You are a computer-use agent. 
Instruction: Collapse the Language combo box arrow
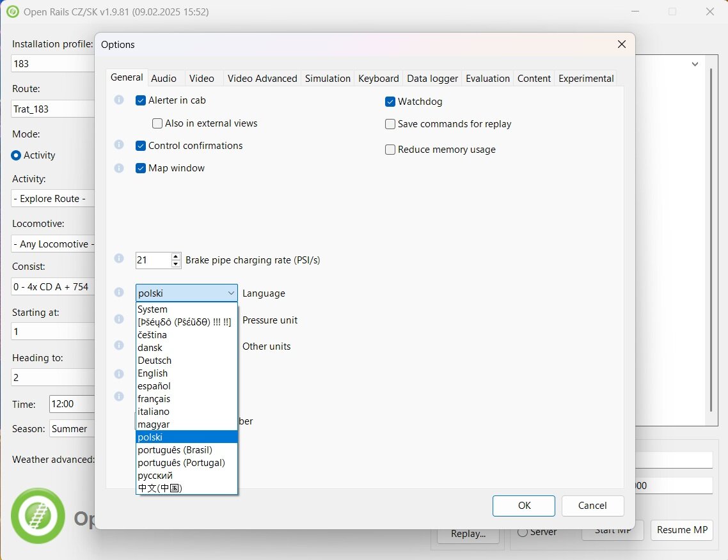point(231,293)
